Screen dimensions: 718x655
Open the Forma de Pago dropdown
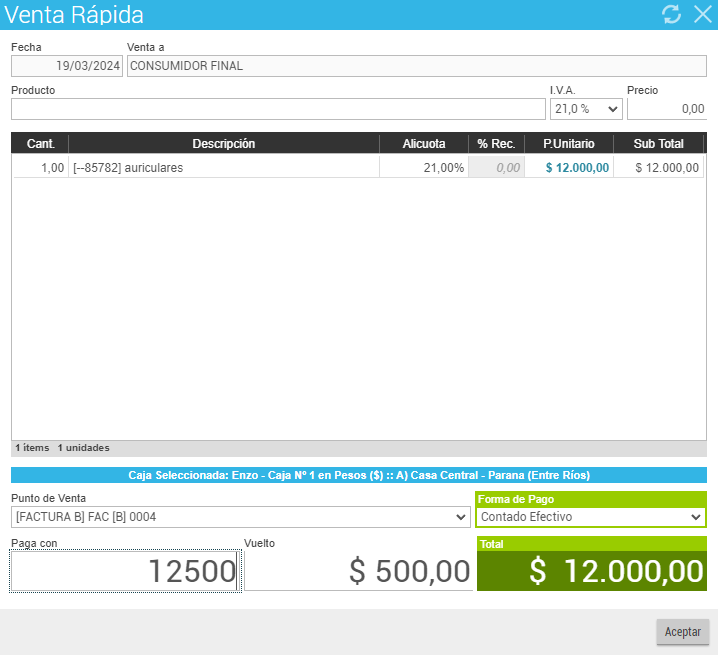(591, 517)
